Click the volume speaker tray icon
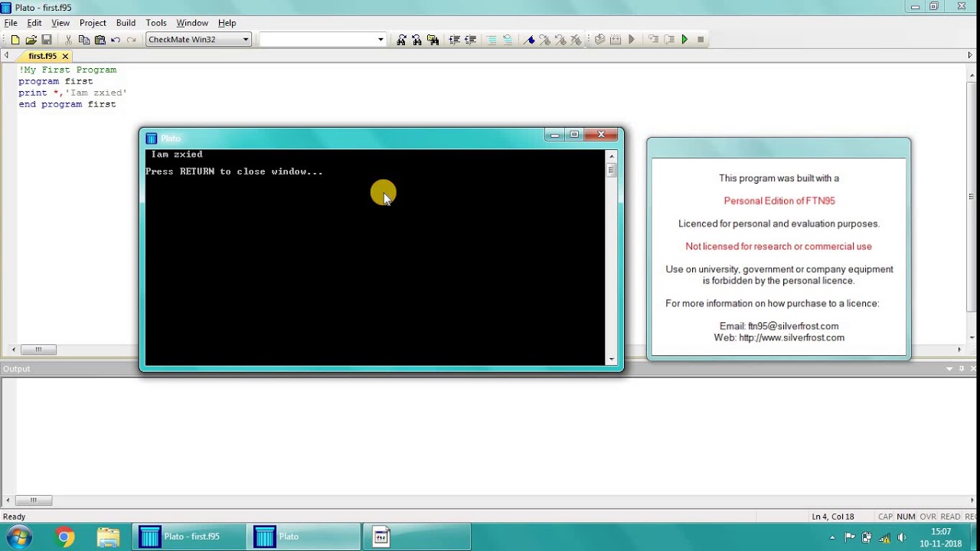980x551 pixels. click(901, 537)
